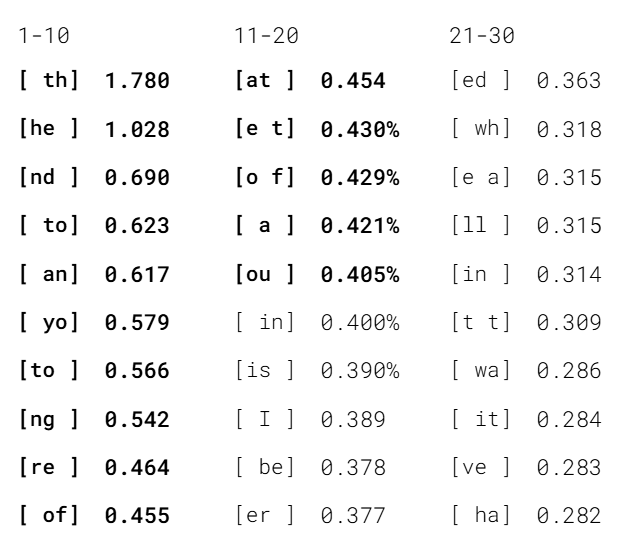Click the "11-20" column header
Screen dimensions: 634x552
266,37
